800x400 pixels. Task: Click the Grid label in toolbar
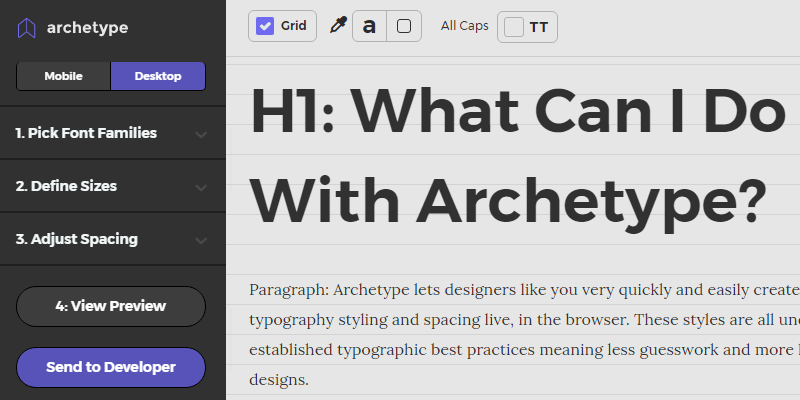click(294, 26)
